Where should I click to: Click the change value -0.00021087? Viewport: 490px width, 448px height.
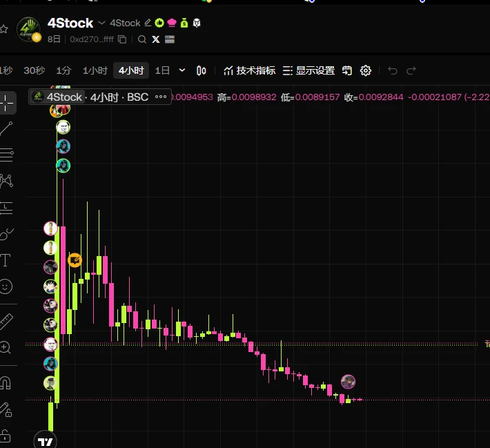[x=435, y=97]
